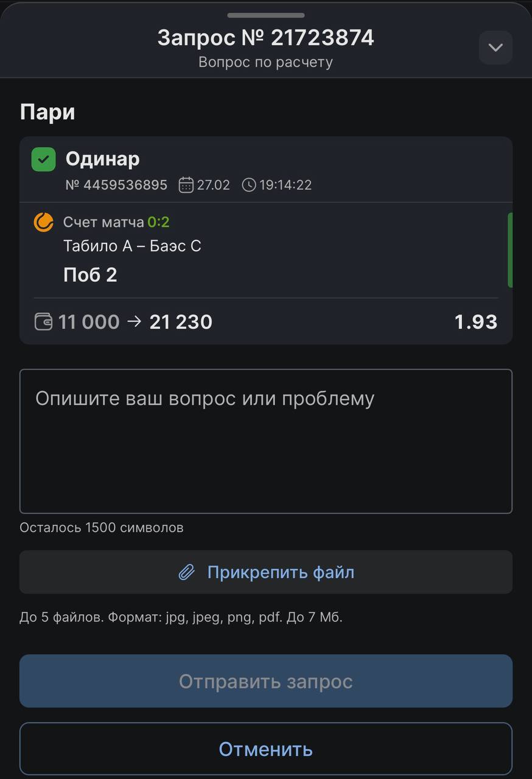Focus the question description text field
The image size is (532, 779).
click(266, 441)
